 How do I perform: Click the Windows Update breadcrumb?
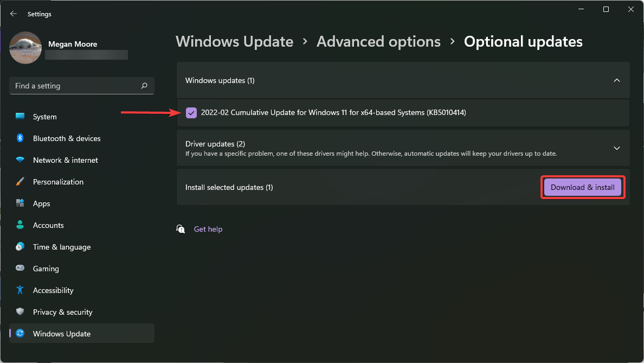click(234, 41)
